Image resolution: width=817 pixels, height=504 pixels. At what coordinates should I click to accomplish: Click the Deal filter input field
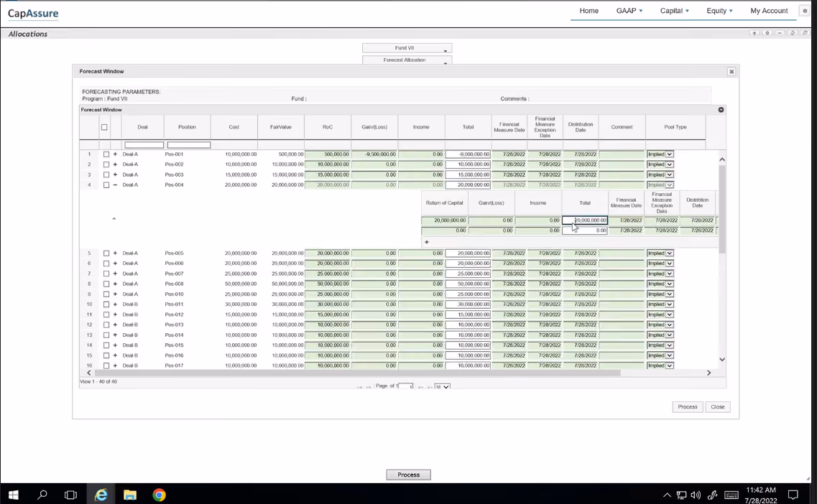pyautogui.click(x=144, y=145)
